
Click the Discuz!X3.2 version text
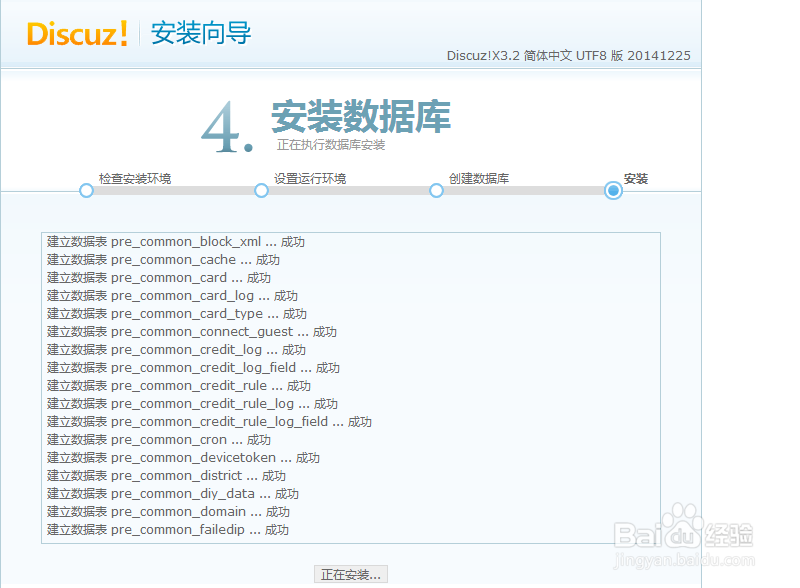tap(568, 56)
